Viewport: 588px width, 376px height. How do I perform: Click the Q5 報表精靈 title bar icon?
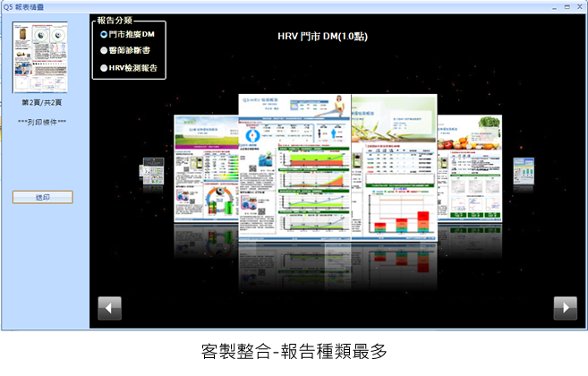point(7,6)
